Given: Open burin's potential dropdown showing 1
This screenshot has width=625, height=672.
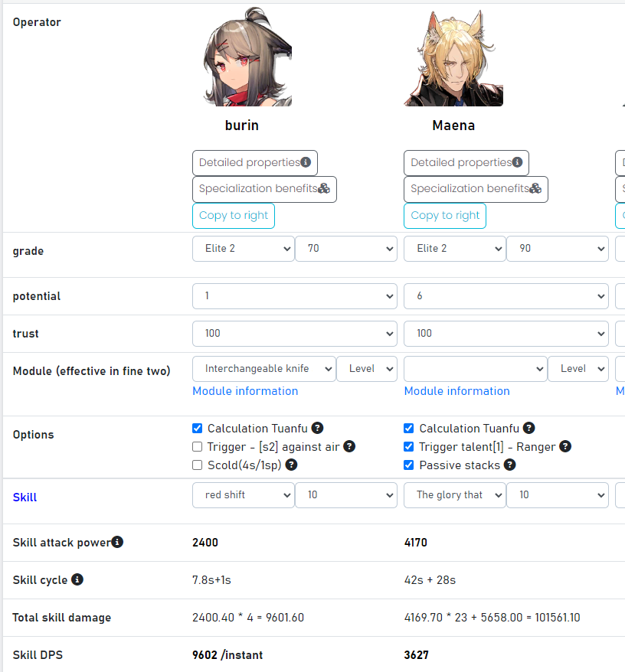Looking at the screenshot, I should (x=295, y=296).
